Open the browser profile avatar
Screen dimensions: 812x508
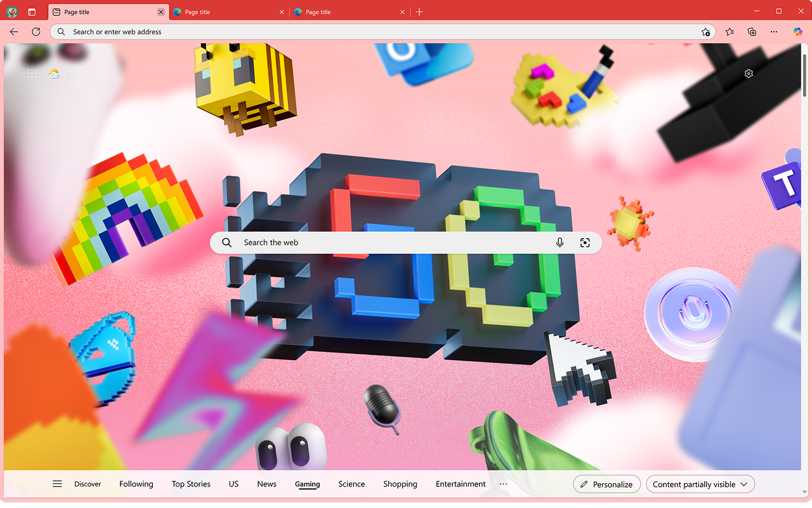(x=12, y=12)
